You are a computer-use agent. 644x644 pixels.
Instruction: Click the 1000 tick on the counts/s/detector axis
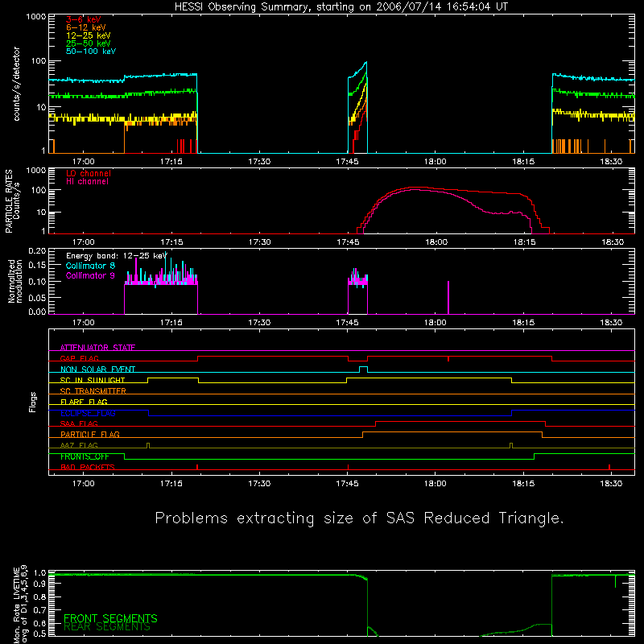click(35, 17)
